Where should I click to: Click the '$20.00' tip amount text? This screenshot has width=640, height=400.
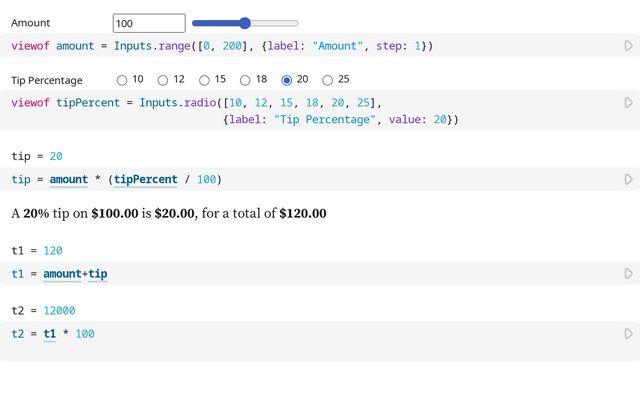tap(174, 213)
